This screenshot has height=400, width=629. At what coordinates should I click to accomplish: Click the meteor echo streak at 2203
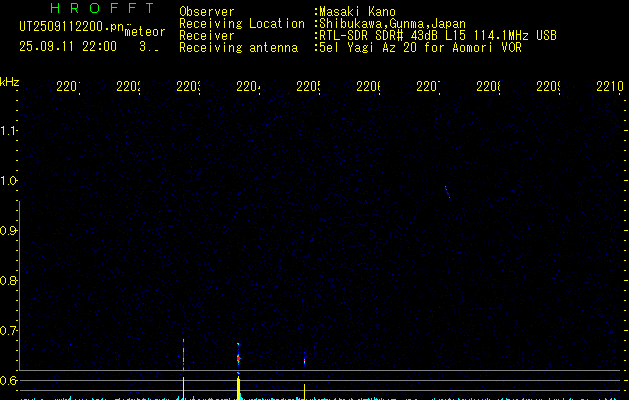point(183,354)
